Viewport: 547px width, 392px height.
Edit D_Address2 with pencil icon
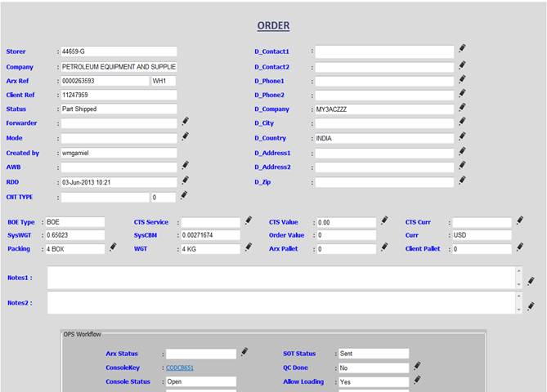pos(462,165)
